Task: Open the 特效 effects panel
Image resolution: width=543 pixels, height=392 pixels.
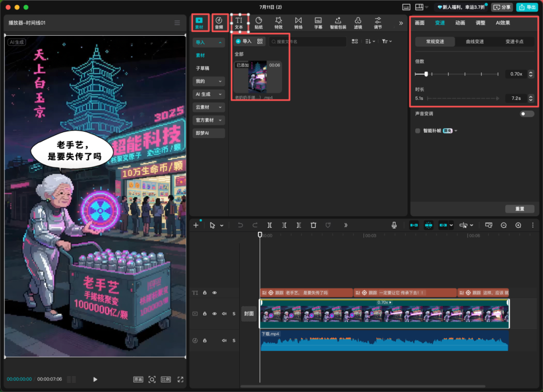Action: (x=278, y=23)
